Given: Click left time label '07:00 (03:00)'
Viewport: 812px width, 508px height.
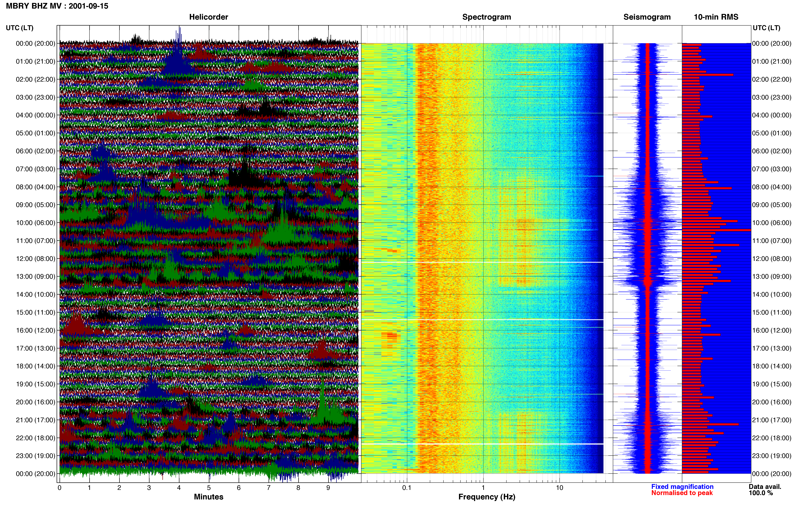Looking at the screenshot, I should click(36, 169).
